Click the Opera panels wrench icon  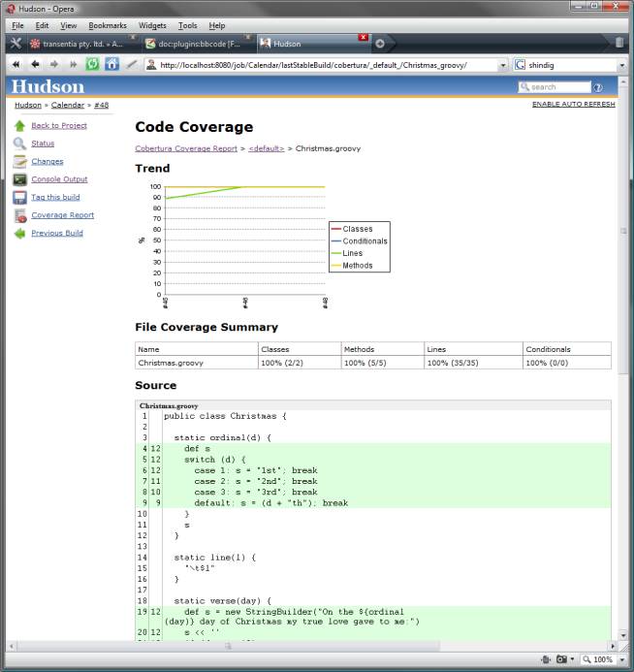[16, 44]
